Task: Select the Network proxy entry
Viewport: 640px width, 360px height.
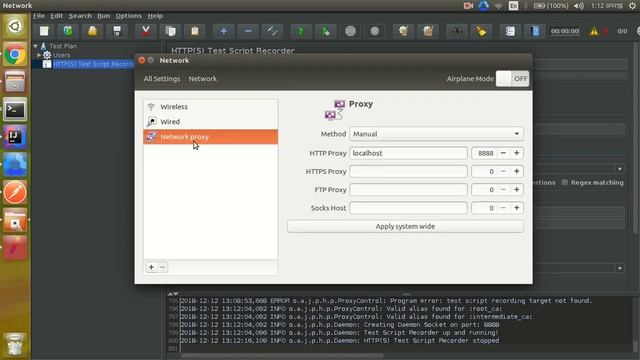Action: pyautogui.click(x=211, y=137)
